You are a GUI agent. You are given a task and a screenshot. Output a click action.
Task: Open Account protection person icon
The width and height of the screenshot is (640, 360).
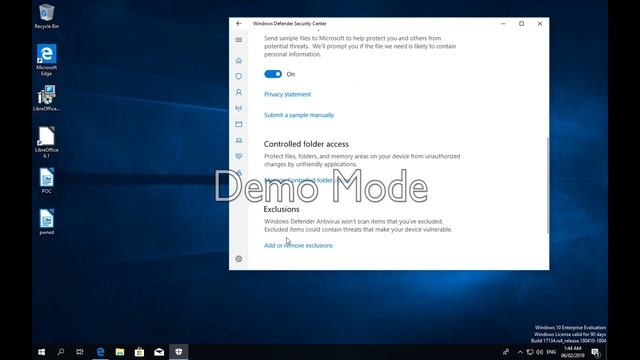(239, 93)
